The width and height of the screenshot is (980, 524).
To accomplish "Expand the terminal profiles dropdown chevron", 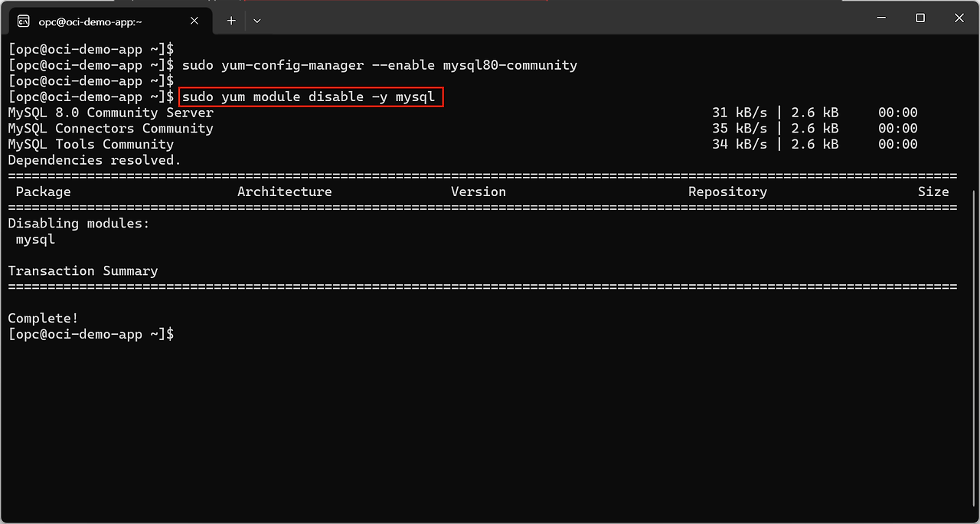I will 257,21.
